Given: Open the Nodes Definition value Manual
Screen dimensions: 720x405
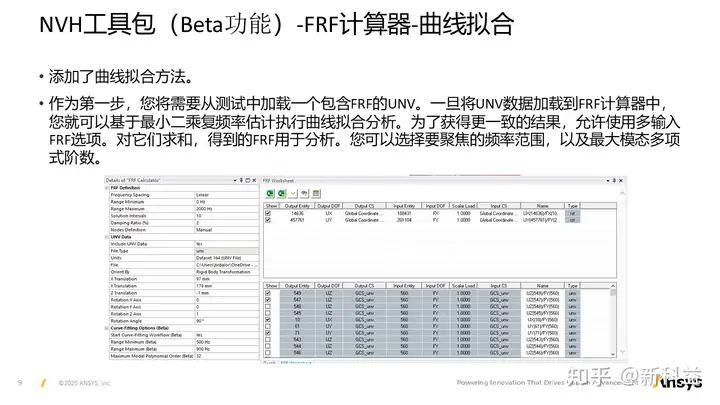Looking at the screenshot, I should (227, 230).
